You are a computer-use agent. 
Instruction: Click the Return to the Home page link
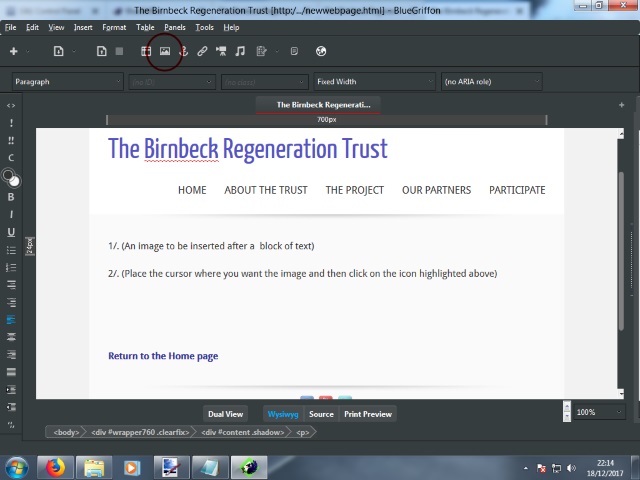pos(163,356)
